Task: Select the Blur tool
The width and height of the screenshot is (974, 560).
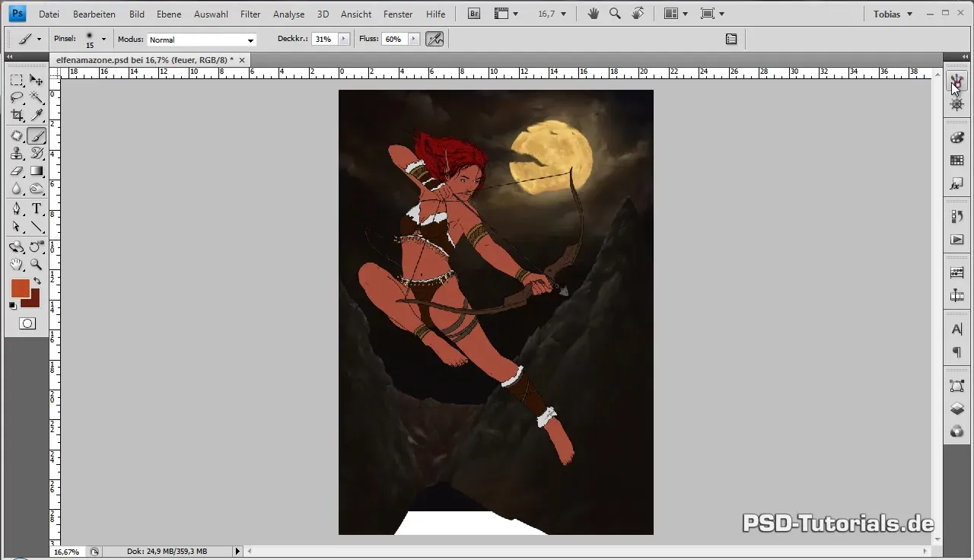Action: tap(17, 189)
